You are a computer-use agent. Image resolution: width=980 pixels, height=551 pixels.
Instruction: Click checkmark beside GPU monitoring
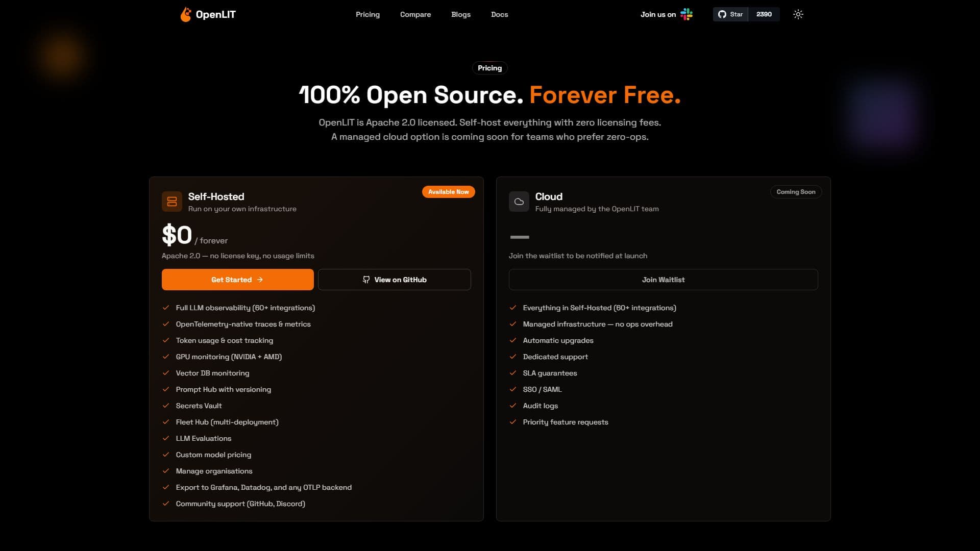tap(166, 357)
